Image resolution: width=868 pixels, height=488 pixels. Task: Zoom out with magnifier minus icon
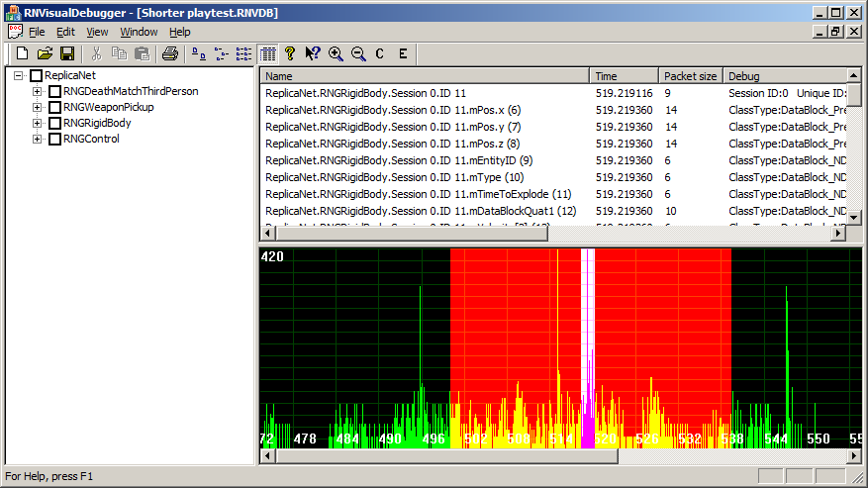pyautogui.click(x=358, y=53)
